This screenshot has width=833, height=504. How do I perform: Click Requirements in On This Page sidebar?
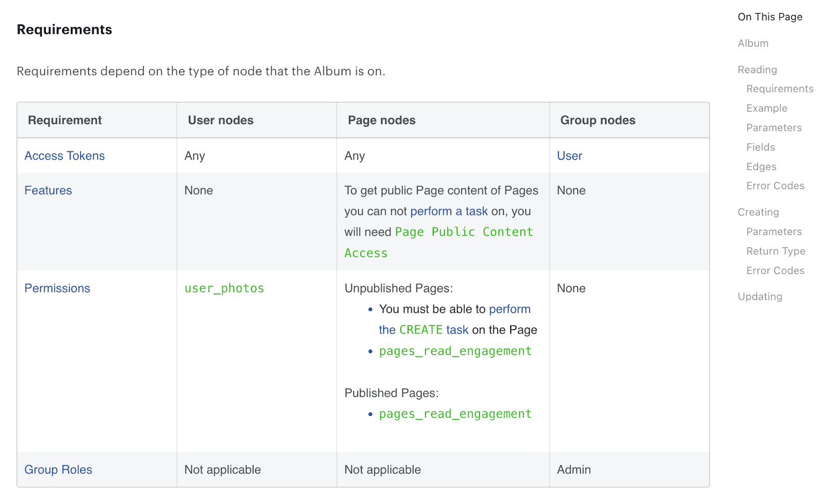[x=779, y=89]
